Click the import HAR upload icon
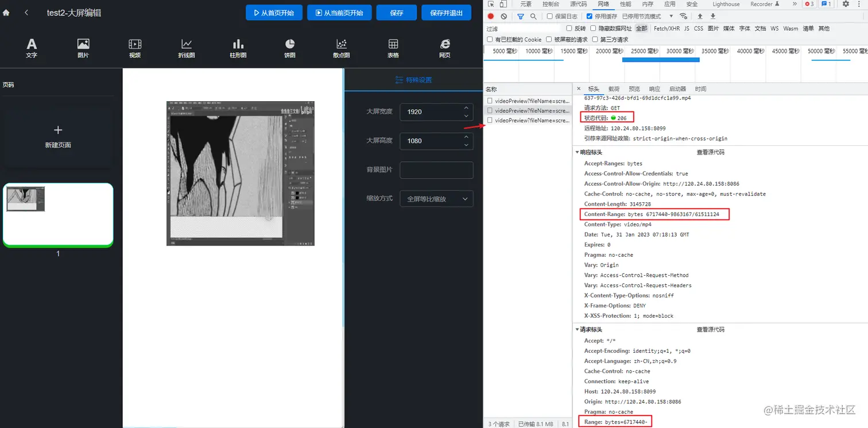The image size is (868, 428). point(700,16)
